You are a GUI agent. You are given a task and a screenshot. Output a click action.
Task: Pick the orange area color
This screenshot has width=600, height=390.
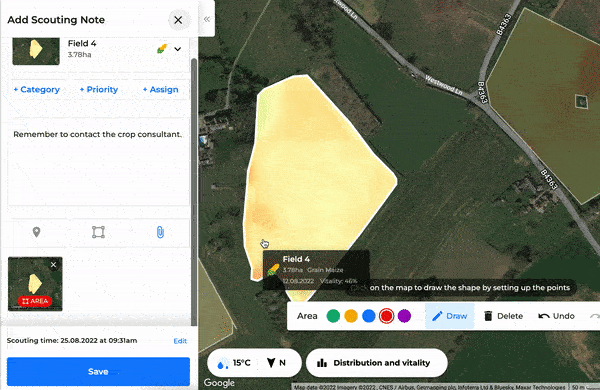(351, 316)
